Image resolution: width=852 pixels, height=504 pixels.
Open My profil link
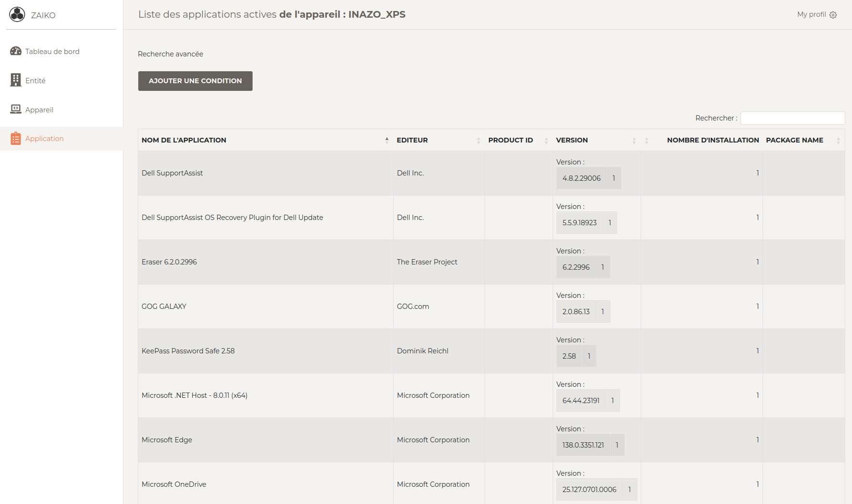tap(811, 14)
